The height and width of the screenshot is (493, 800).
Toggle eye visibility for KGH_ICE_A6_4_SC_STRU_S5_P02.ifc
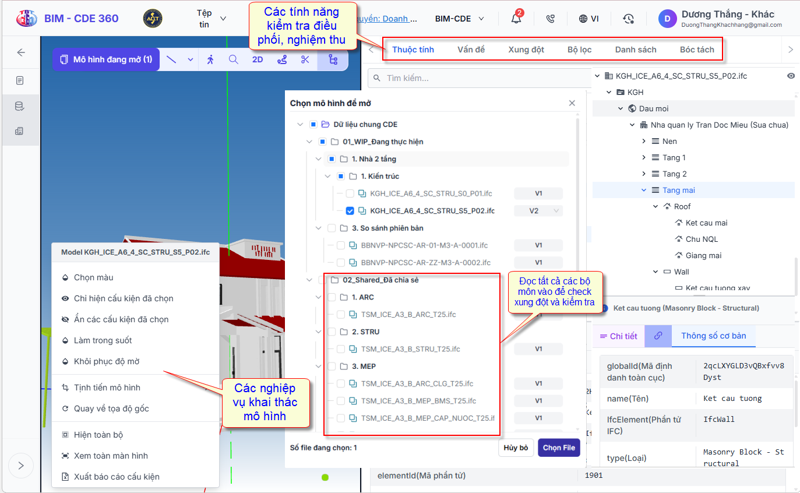[x=791, y=76]
